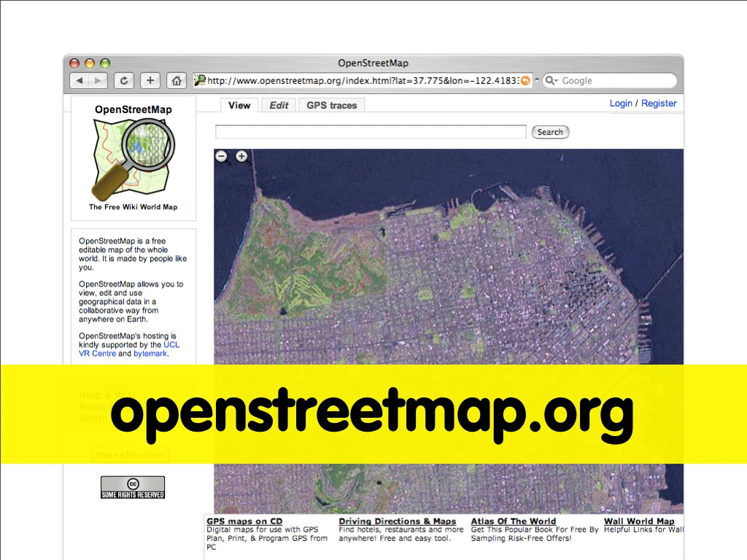Image resolution: width=747 pixels, height=560 pixels.
Task: Add bookmark with the plus button
Action: point(150,80)
